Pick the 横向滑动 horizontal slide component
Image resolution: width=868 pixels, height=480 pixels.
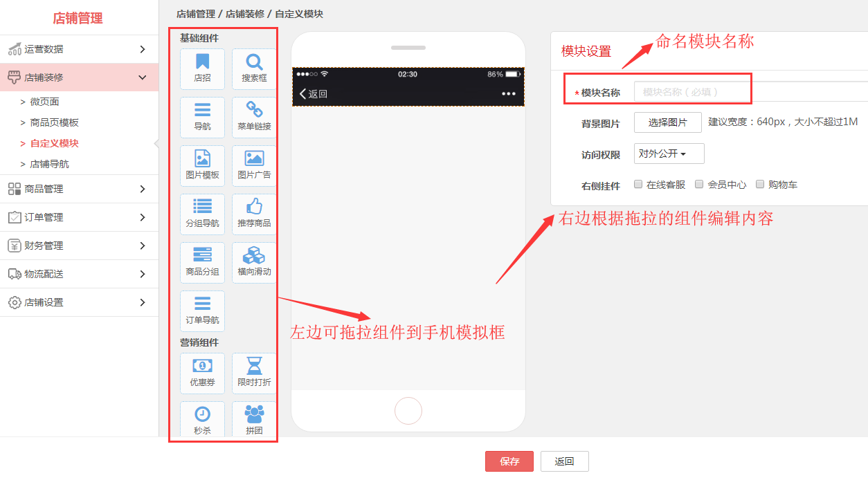254,262
